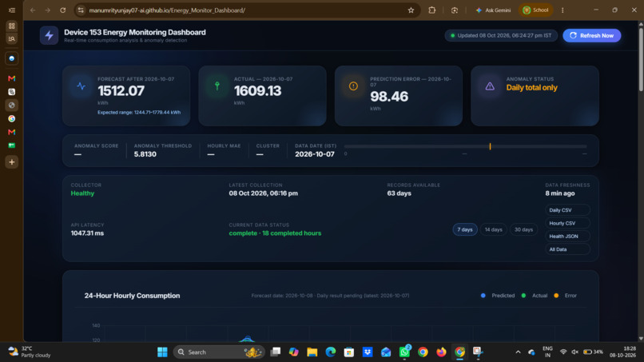
Task: Download All Data
Action: 567,249
